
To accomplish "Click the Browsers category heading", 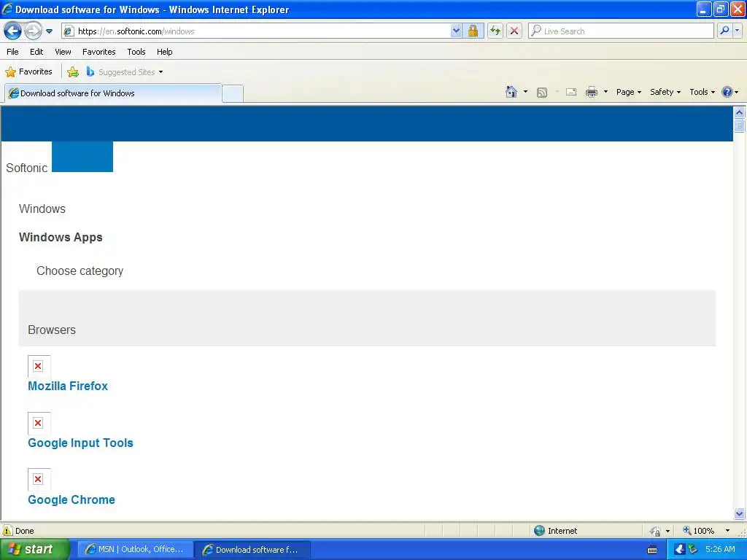I will point(52,330).
